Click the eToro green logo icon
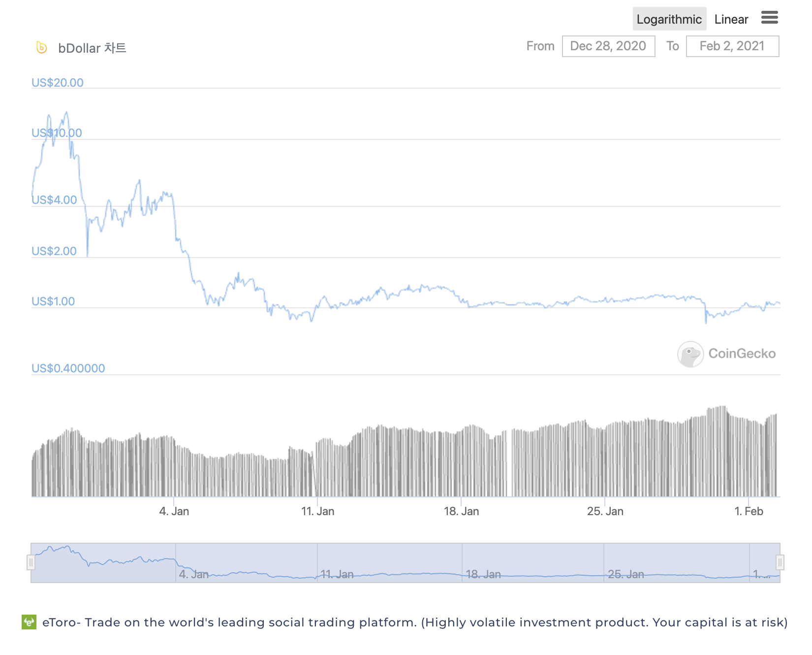The image size is (812, 655). tap(29, 622)
